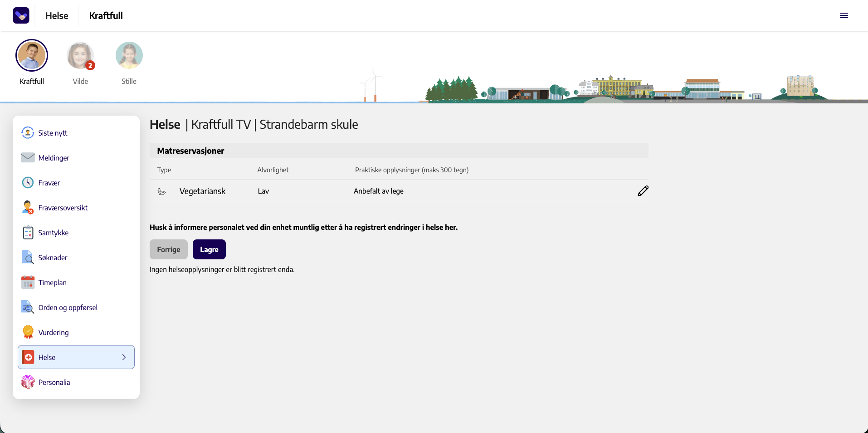868x433 pixels.
Task: Click 'Ingen helseopplysninger er blitt registrert enda' text
Action: coord(222,269)
